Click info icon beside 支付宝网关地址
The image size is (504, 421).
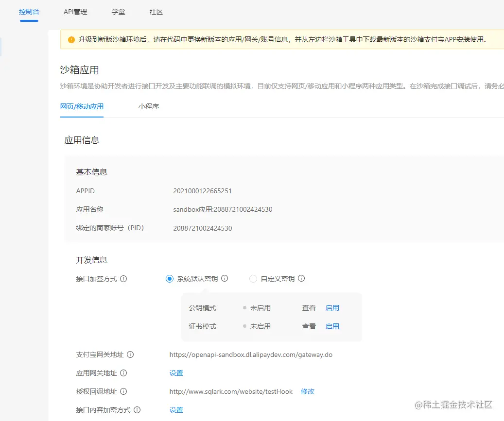point(130,354)
